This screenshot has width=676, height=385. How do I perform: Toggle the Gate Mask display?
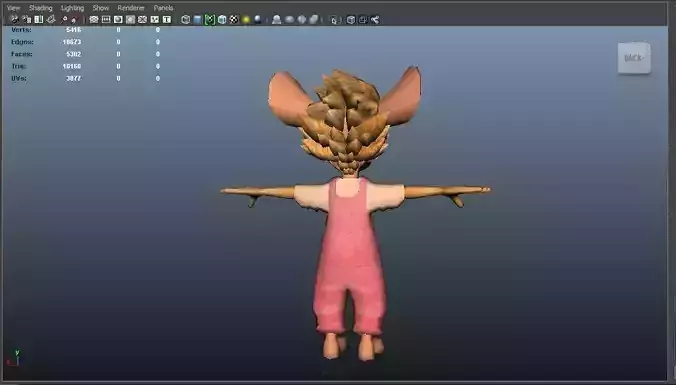(x=130, y=19)
